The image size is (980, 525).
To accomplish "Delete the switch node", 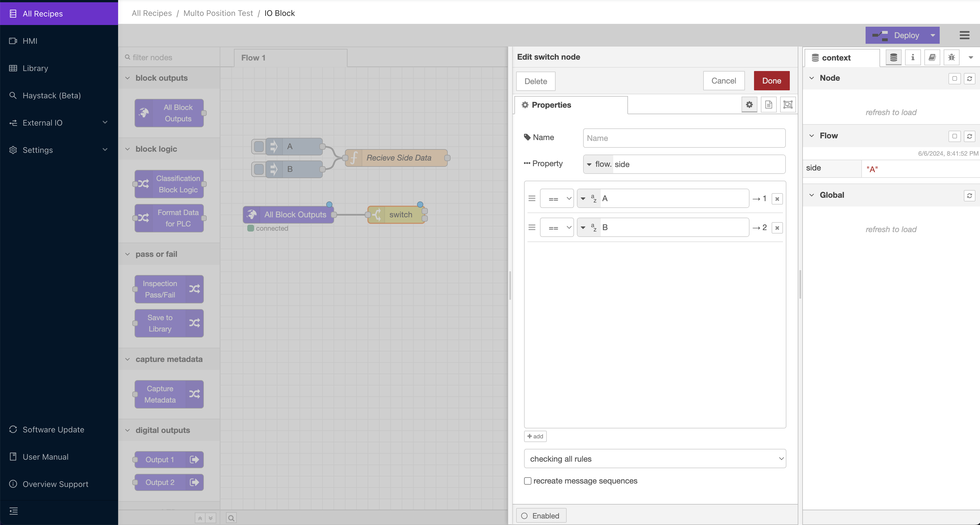I will 535,81.
